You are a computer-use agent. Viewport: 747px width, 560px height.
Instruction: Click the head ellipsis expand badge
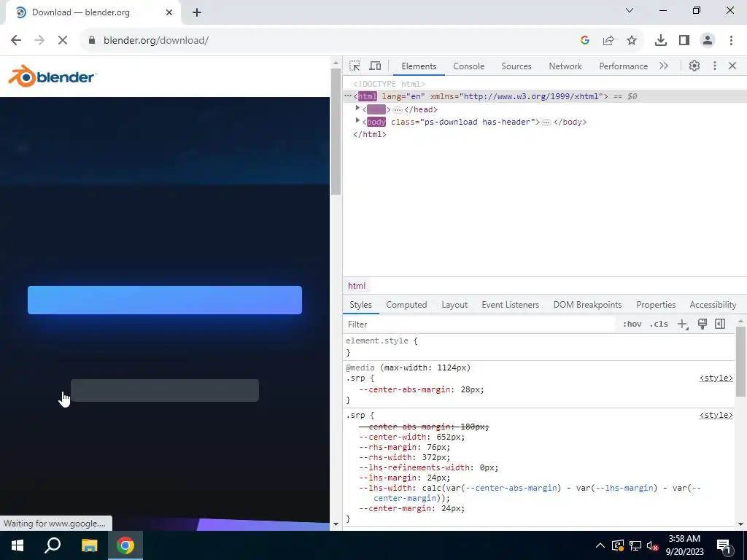(x=398, y=109)
